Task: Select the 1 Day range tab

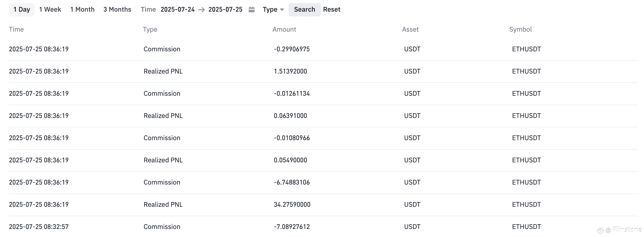Action: click(x=22, y=9)
